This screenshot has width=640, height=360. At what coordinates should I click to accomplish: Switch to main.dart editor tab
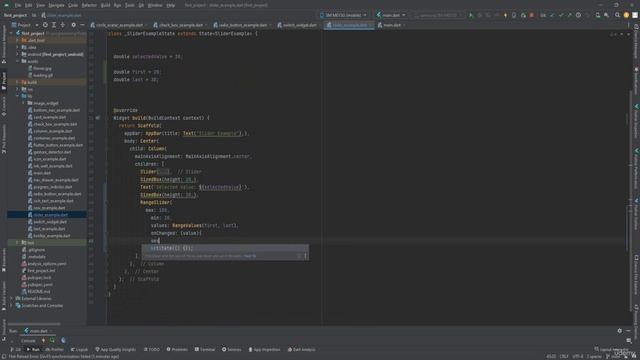coord(391,25)
